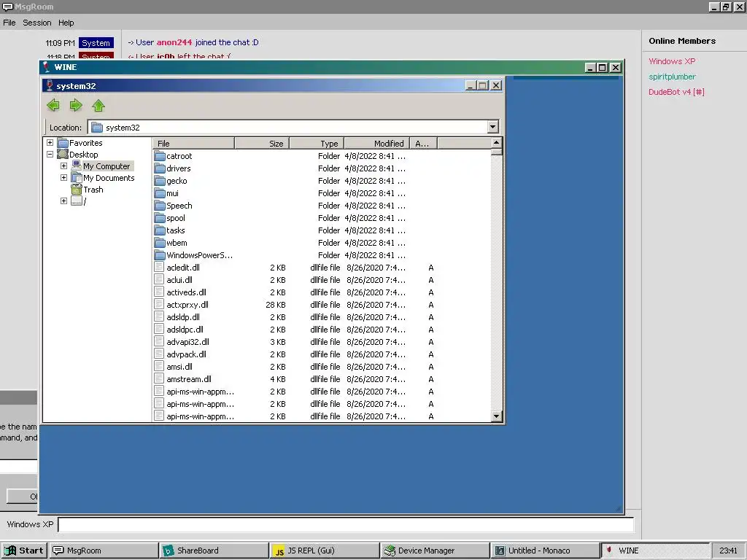Click the spool folder icon
The height and width of the screenshot is (560, 747).
point(160,217)
